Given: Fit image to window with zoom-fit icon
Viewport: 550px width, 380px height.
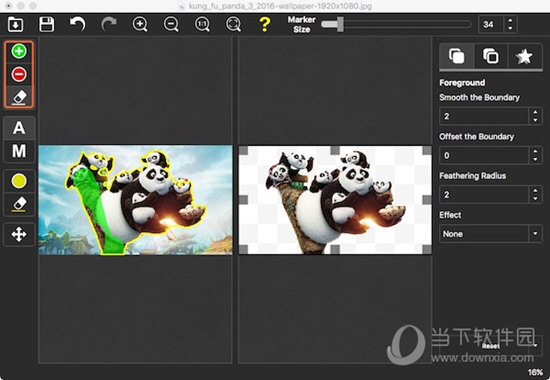Looking at the screenshot, I should 234,24.
